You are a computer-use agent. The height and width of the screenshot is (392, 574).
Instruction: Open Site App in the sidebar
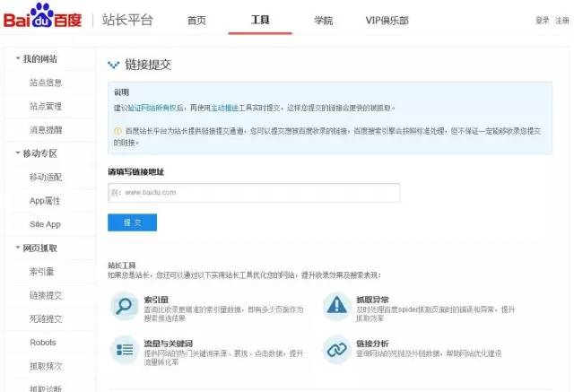point(45,224)
